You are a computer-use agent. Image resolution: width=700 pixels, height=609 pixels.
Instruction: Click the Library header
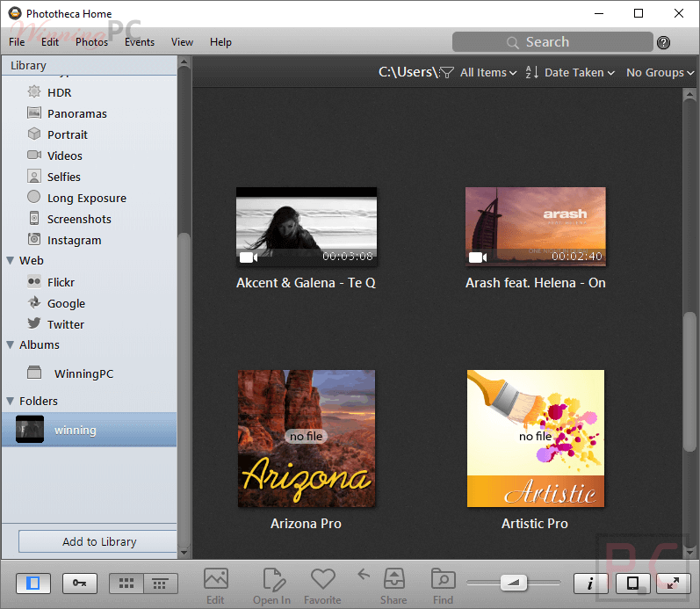(x=28, y=65)
